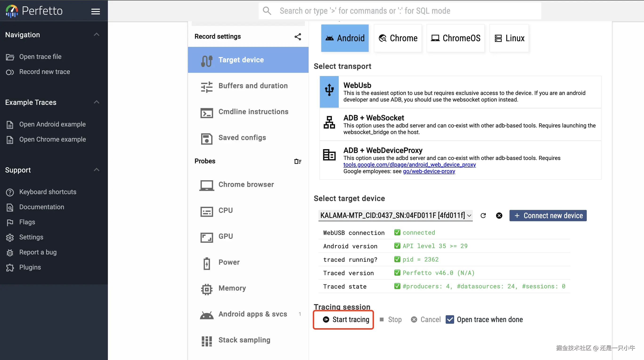644x360 pixels.
Task: Toggle the hamburger menu in Perfetto header
Action: 95,11
